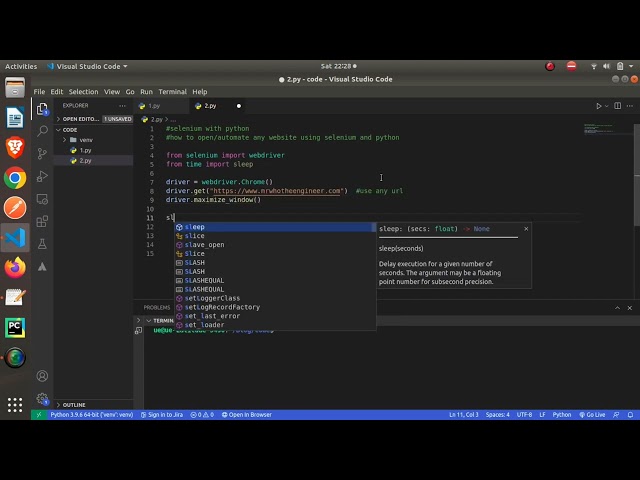Open the File menu
Image resolution: width=640 pixels, height=480 pixels.
[x=39, y=92]
